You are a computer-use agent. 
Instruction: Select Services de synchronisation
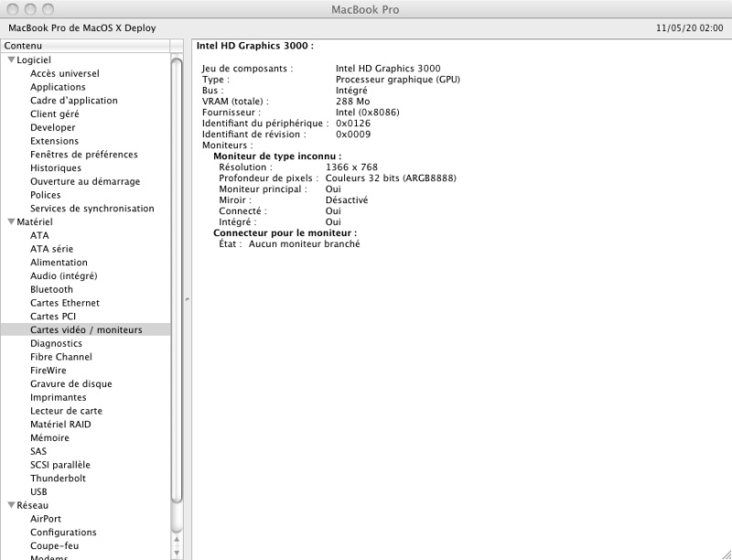[92, 209]
